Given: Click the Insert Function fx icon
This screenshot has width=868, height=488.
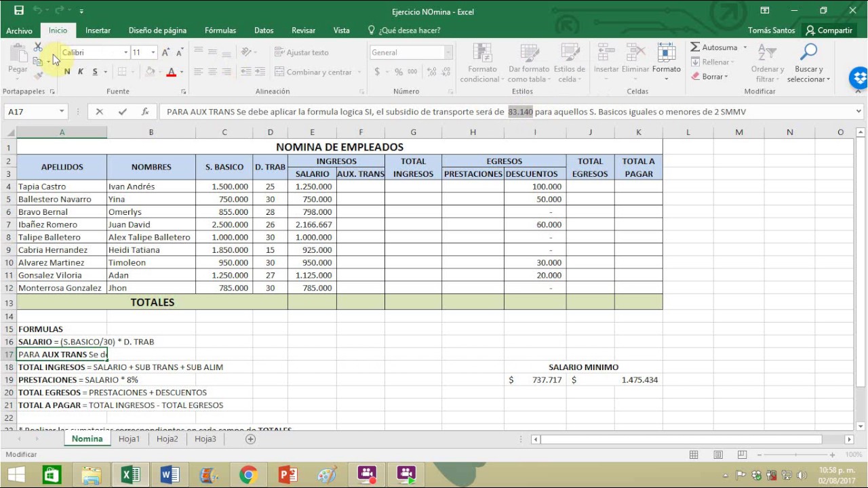Looking at the screenshot, I should [145, 112].
